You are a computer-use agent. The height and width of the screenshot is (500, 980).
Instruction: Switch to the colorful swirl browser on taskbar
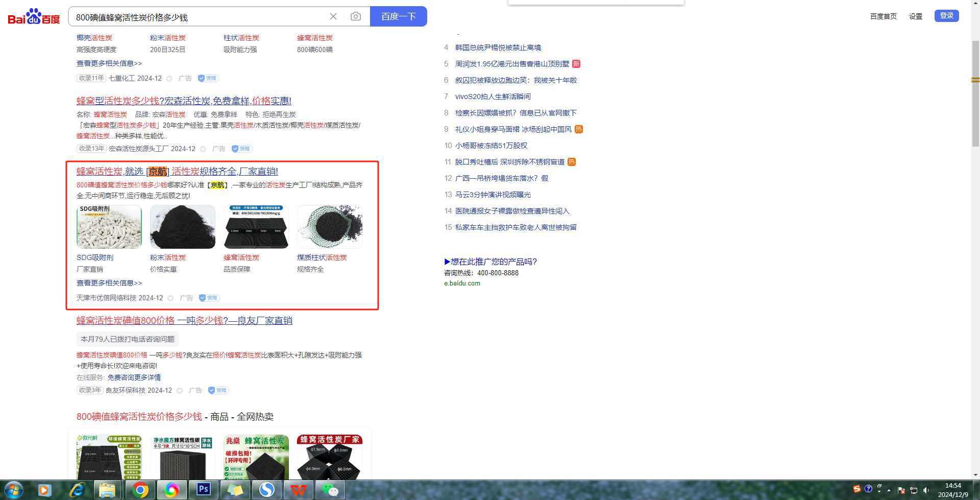pyautogui.click(x=172, y=490)
